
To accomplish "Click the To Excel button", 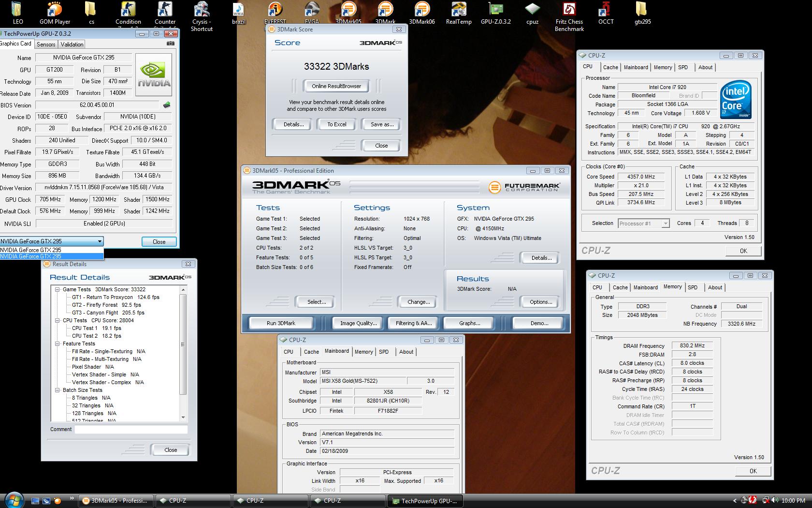I will (x=337, y=124).
